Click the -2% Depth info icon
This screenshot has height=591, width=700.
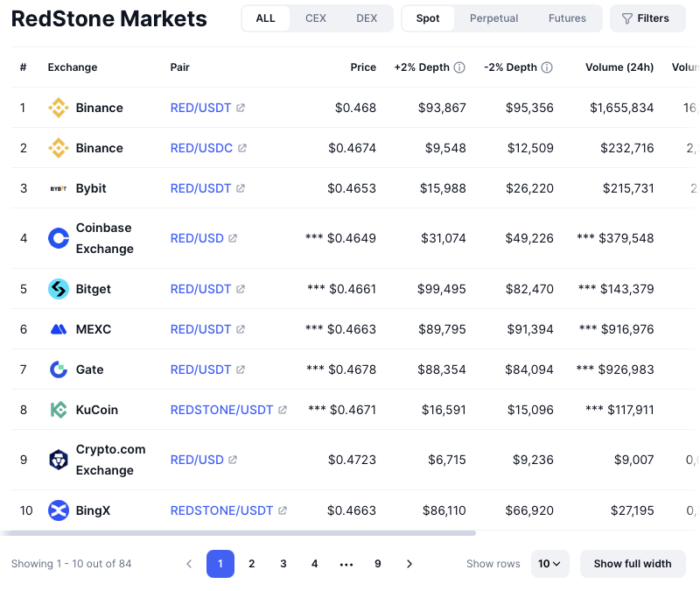click(x=547, y=67)
